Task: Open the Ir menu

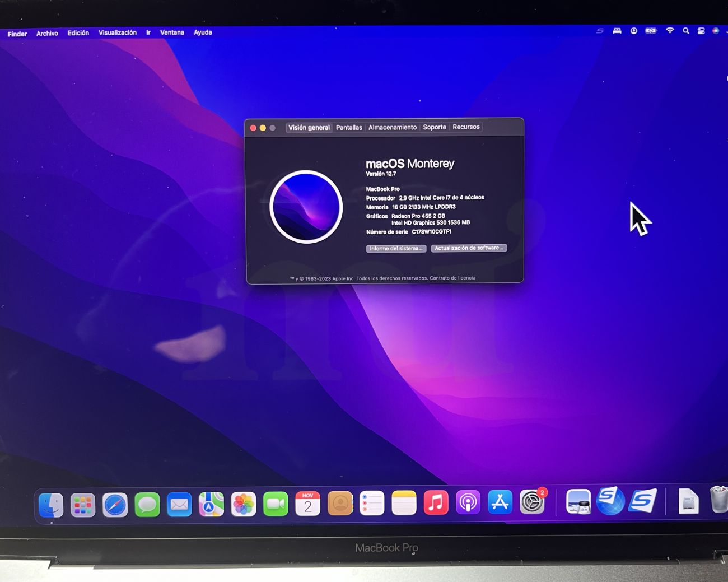Action: pos(148,32)
